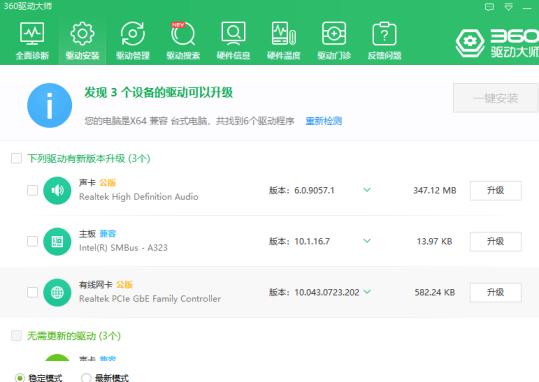Select the 驱动安装 gear icon

(82, 34)
